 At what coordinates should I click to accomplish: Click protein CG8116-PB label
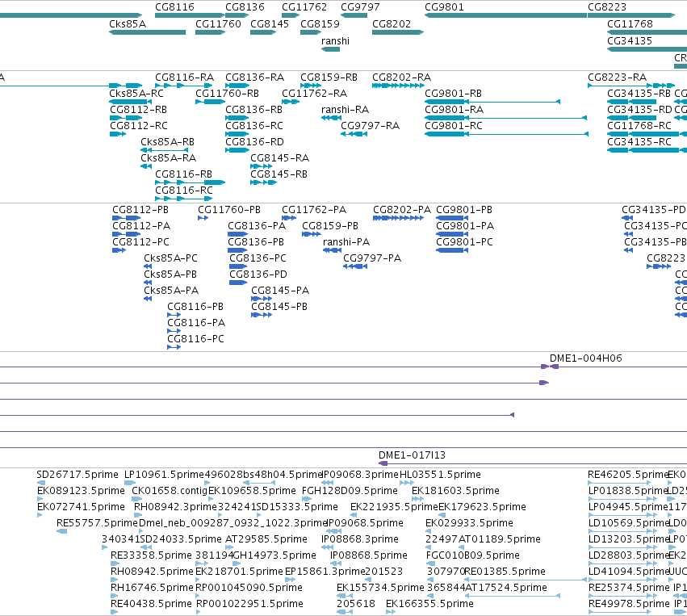pos(195,307)
